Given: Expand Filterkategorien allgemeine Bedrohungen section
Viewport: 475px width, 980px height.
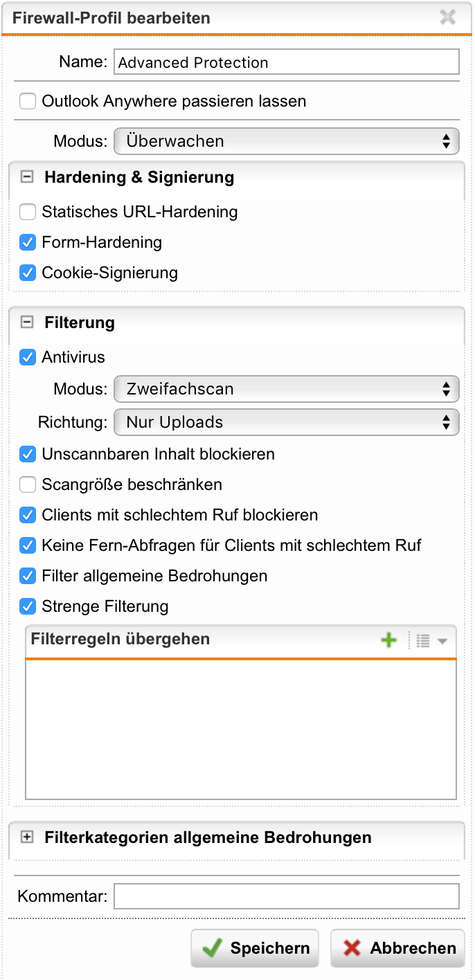Looking at the screenshot, I should (27, 837).
